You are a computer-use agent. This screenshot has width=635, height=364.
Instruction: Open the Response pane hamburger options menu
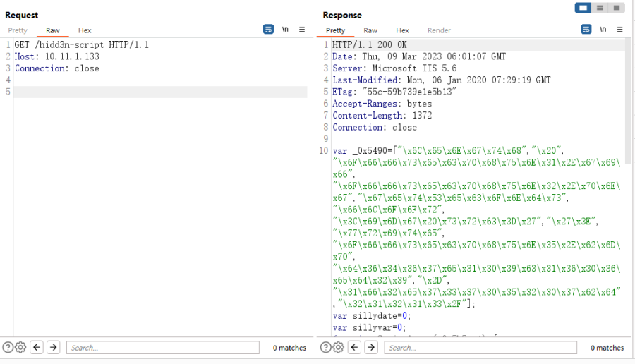pyautogui.click(x=619, y=29)
